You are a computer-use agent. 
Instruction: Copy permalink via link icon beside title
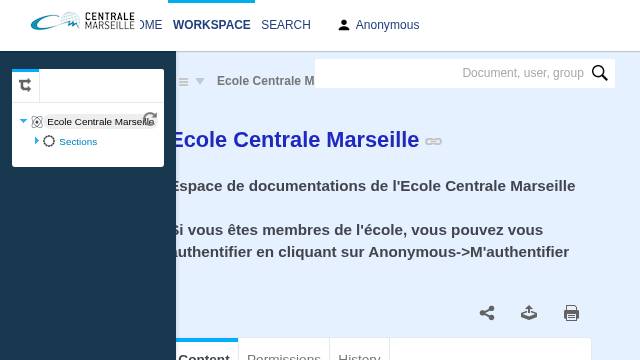(x=433, y=141)
